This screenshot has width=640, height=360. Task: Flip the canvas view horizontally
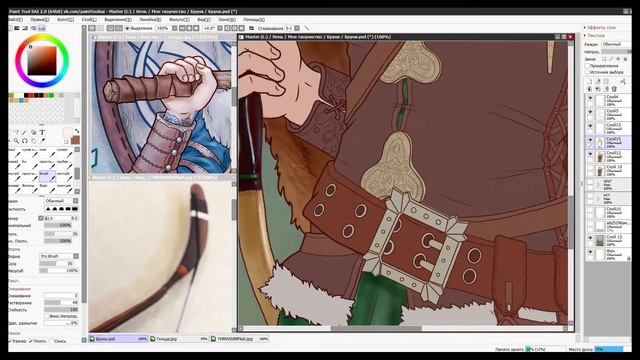pyautogui.click(x=251, y=28)
